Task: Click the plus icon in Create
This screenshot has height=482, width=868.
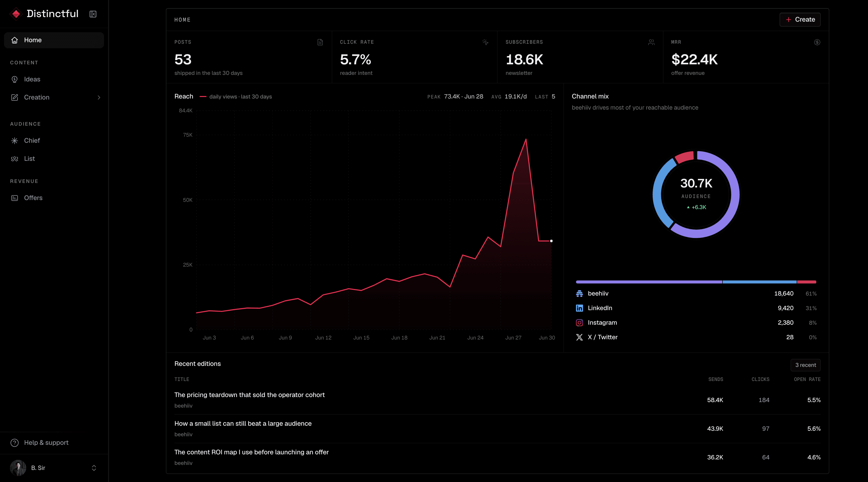Action: (x=789, y=20)
